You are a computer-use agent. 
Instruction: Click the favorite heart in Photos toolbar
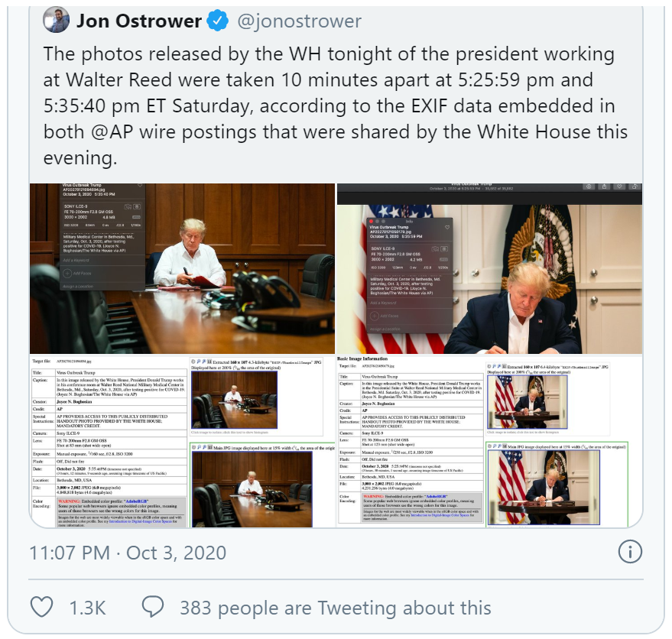click(x=619, y=187)
